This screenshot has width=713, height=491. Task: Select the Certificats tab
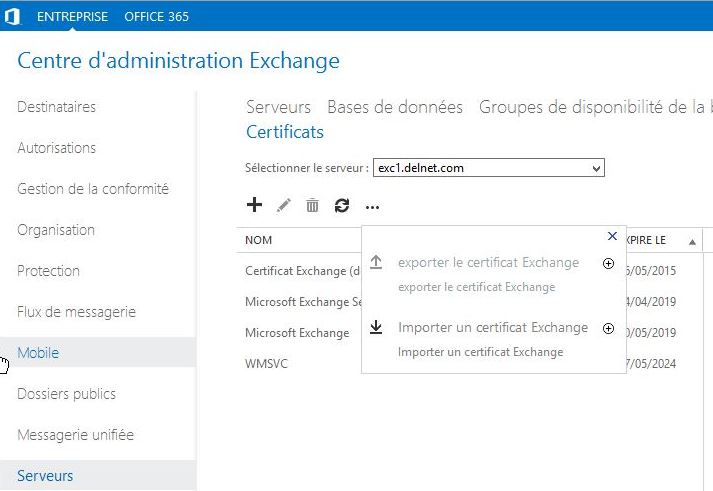click(x=285, y=132)
